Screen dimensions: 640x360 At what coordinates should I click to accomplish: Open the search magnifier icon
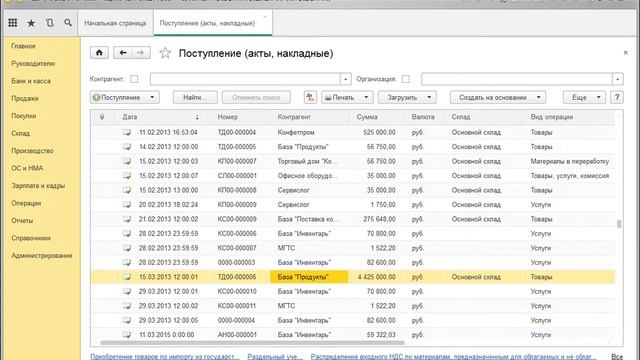click(68, 23)
